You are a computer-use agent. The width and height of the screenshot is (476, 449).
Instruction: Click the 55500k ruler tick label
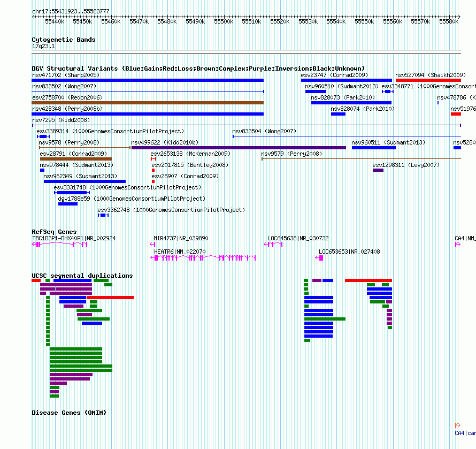(x=224, y=21)
